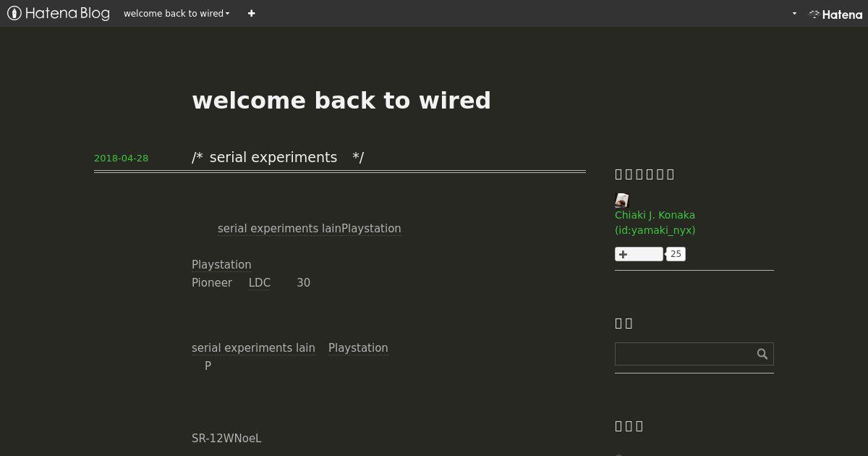The height and width of the screenshot is (456, 868).
Task: Open the serial experiments post title
Action: coord(278,157)
